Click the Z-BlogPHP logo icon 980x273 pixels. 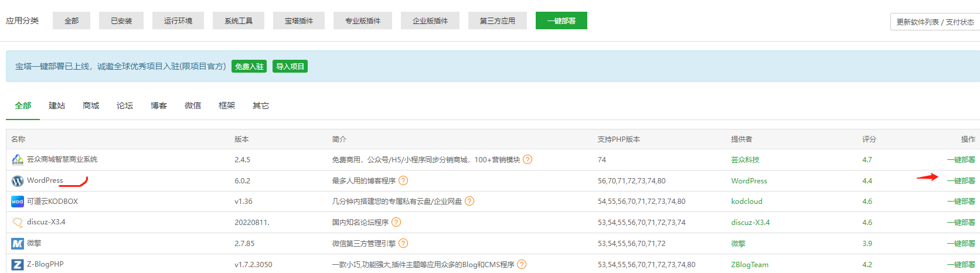18,265
